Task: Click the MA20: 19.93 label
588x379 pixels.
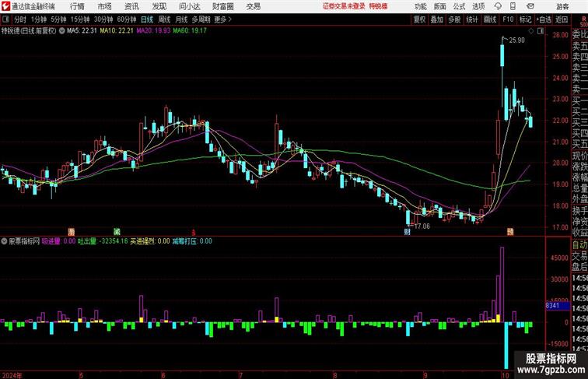Action: pos(153,31)
